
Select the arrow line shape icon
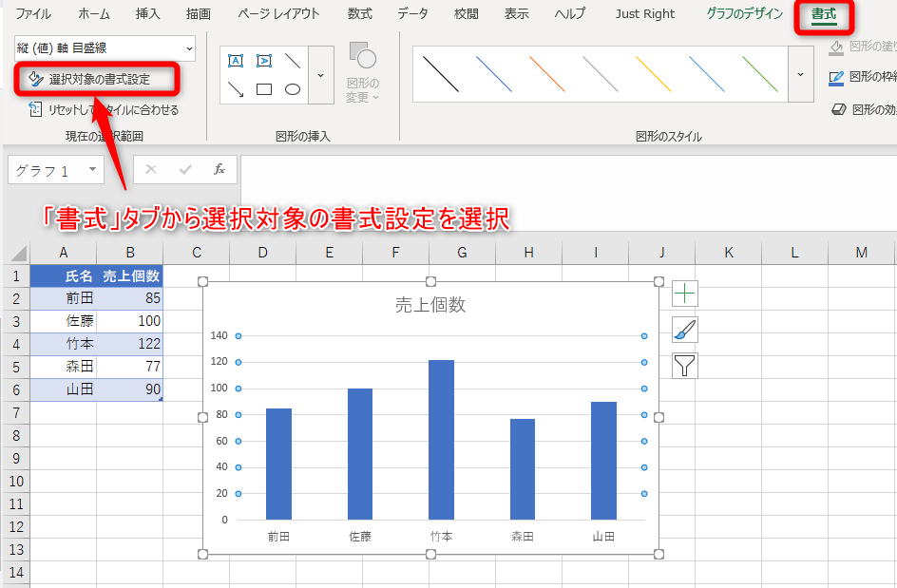(236, 89)
